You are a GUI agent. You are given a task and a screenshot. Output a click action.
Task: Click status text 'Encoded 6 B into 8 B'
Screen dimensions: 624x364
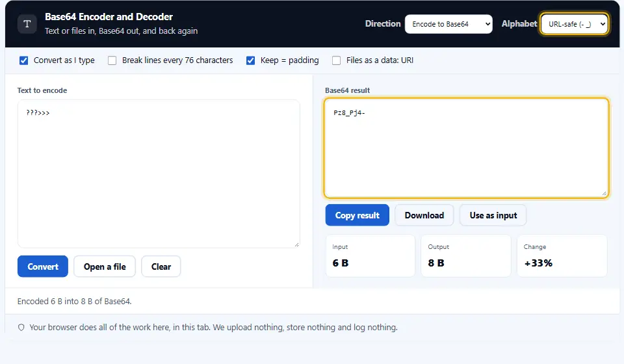pyautogui.click(x=74, y=302)
